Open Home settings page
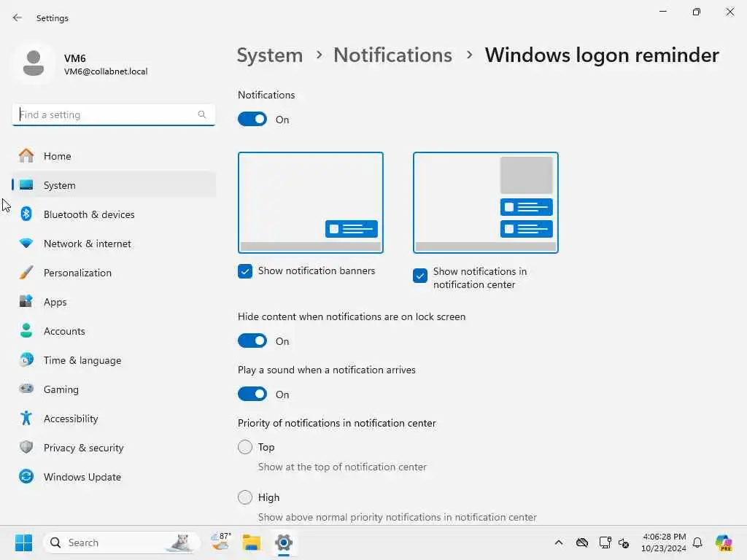 114,156
